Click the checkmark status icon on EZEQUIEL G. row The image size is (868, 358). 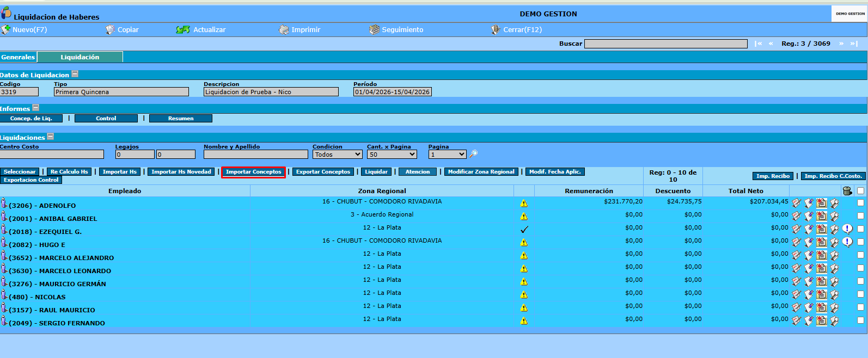pos(524,229)
